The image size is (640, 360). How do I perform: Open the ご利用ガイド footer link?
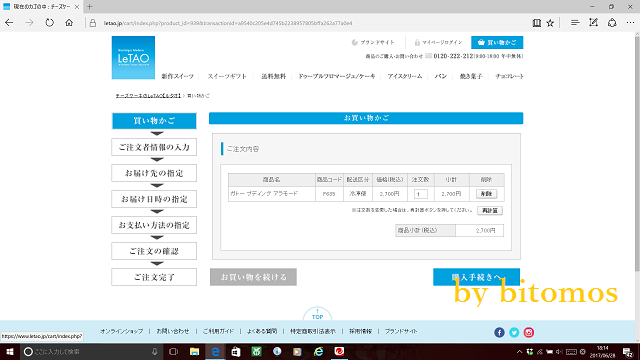[218, 331]
